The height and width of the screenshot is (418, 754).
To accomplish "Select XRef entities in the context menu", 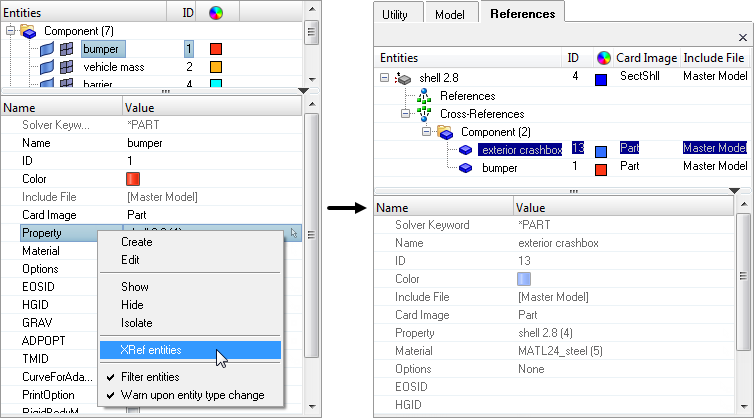I will point(190,350).
